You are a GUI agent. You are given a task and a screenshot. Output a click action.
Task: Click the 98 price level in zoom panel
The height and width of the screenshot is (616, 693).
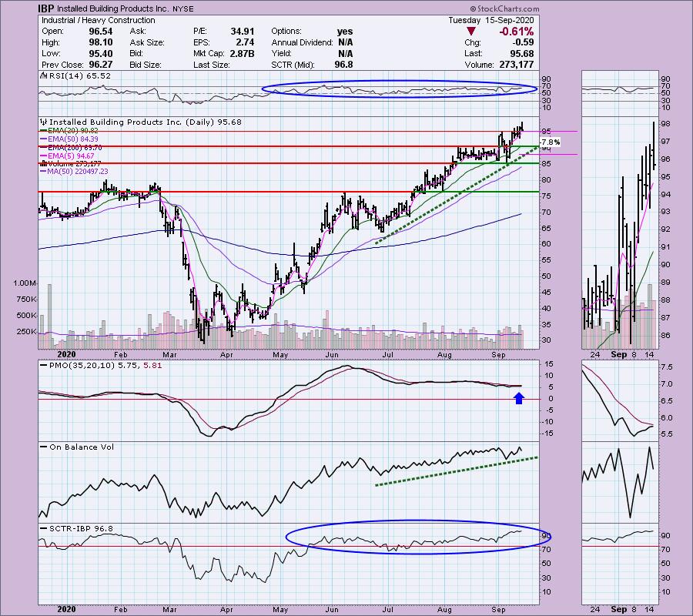665,124
